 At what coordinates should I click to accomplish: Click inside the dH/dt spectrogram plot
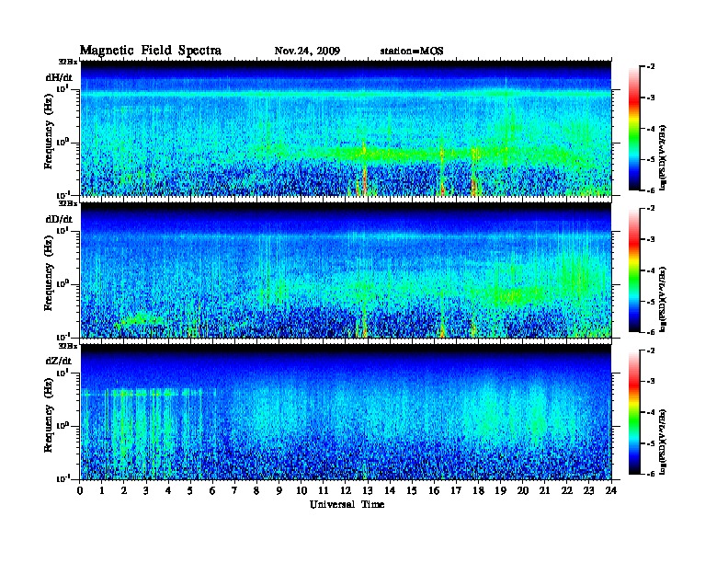(x=346, y=128)
